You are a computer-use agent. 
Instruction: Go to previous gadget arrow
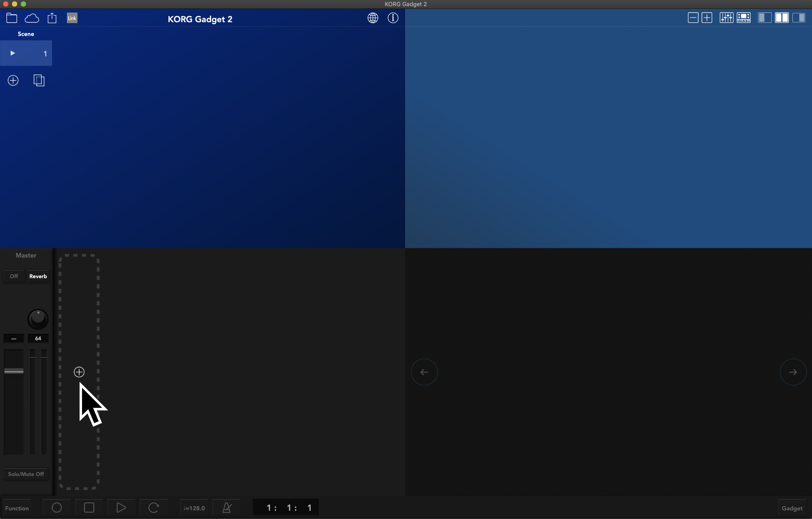(424, 372)
